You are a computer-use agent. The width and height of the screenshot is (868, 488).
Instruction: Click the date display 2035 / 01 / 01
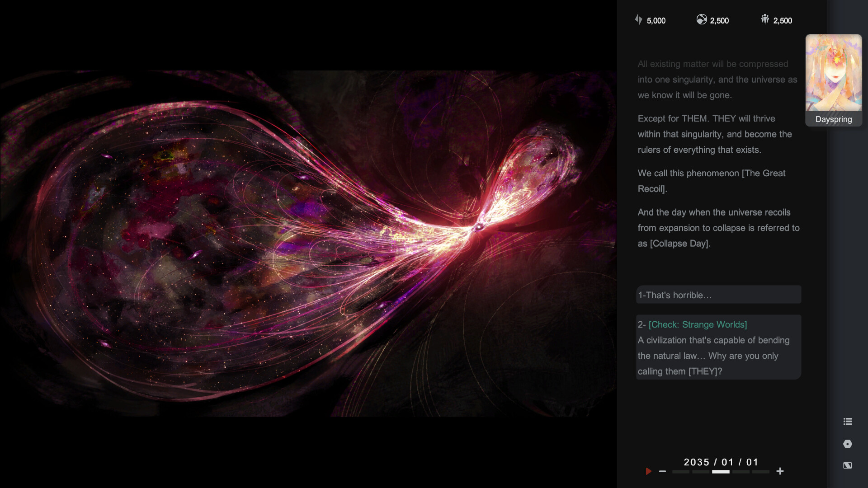point(720,462)
